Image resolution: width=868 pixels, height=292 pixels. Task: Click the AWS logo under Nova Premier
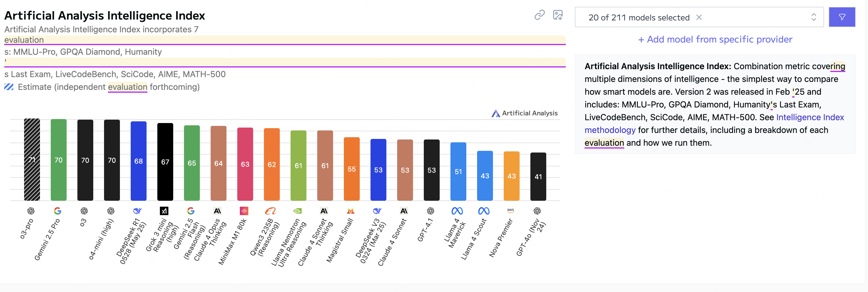pyautogui.click(x=511, y=210)
